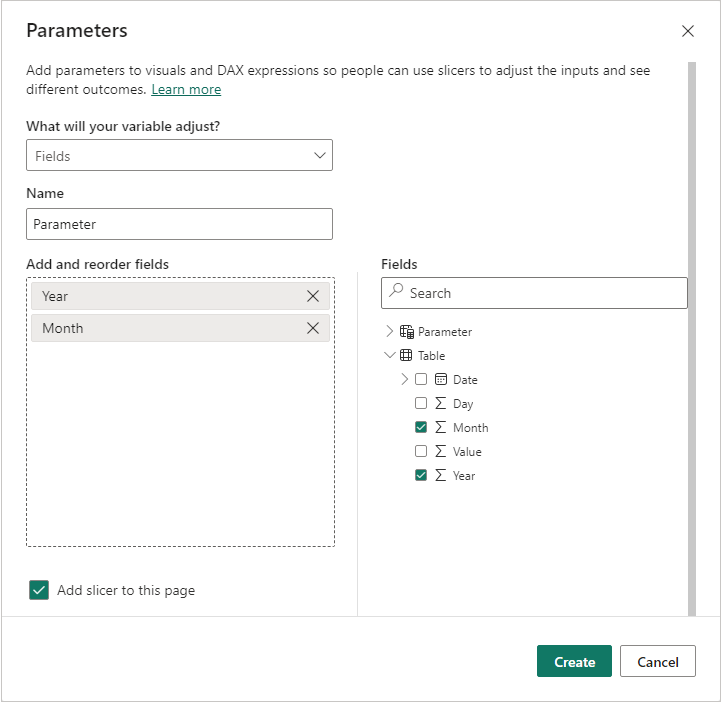Select the Day field label

465,406
